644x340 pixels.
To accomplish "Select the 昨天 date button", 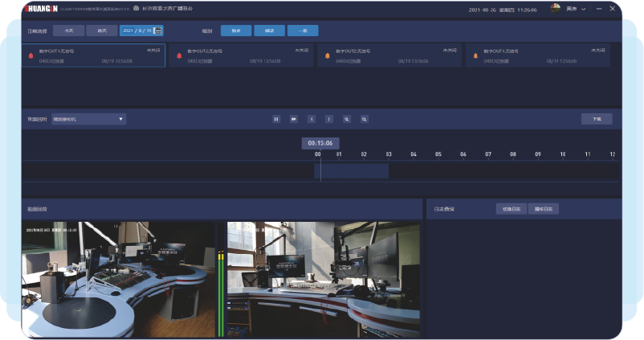I will (x=101, y=31).
